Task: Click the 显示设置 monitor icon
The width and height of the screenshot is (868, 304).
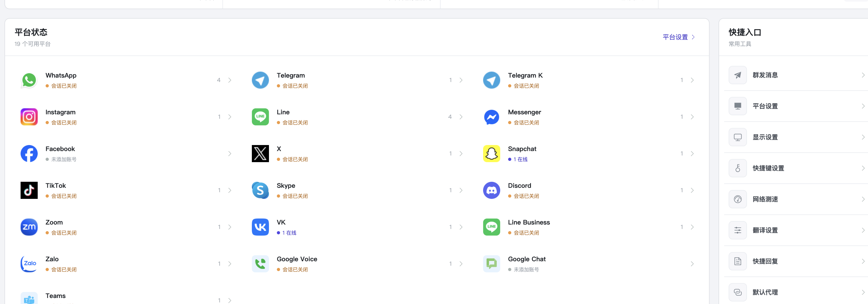Action: tap(737, 137)
